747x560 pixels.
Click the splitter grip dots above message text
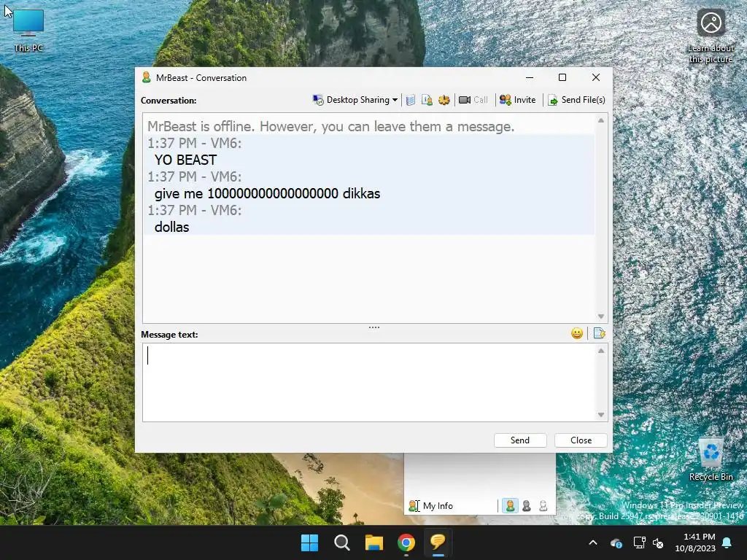(374, 327)
